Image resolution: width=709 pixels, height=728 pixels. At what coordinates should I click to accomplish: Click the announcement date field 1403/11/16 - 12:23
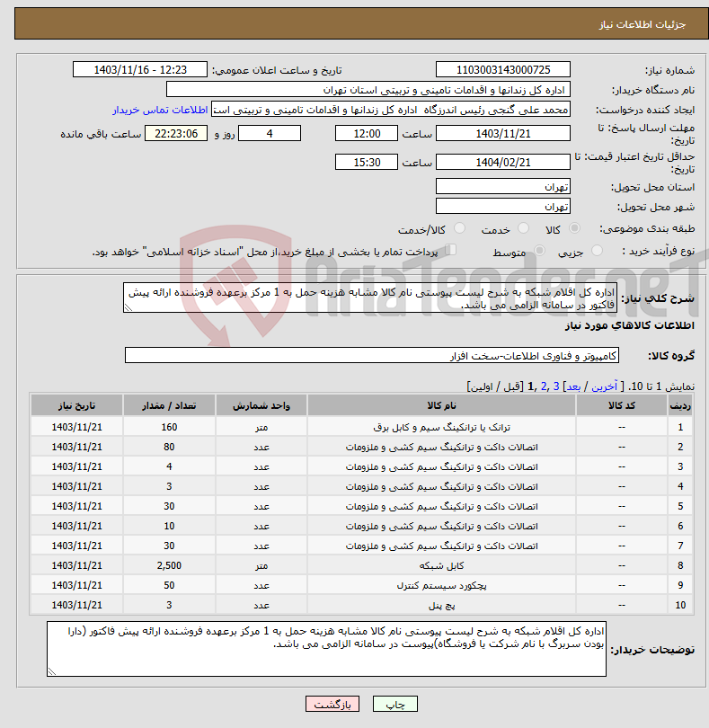pyautogui.click(x=140, y=69)
